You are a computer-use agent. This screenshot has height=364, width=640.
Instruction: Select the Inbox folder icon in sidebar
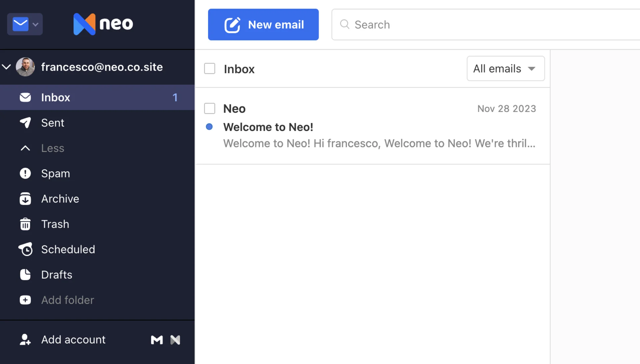25,97
